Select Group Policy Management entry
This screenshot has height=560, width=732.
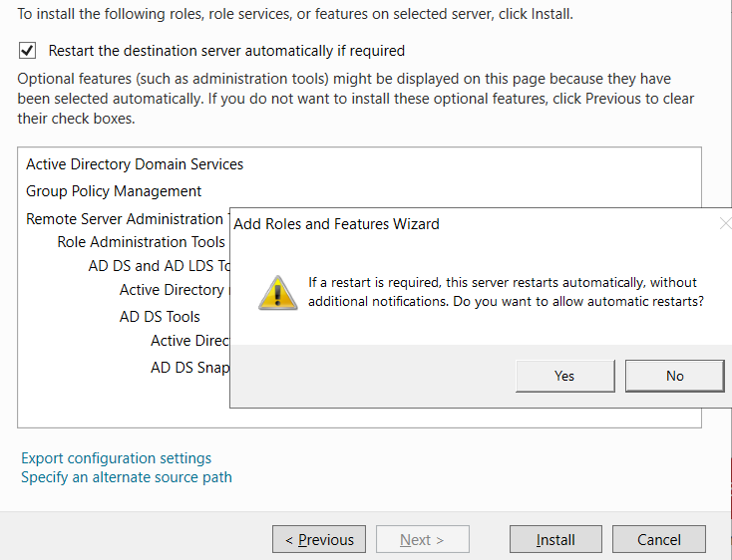click(114, 191)
